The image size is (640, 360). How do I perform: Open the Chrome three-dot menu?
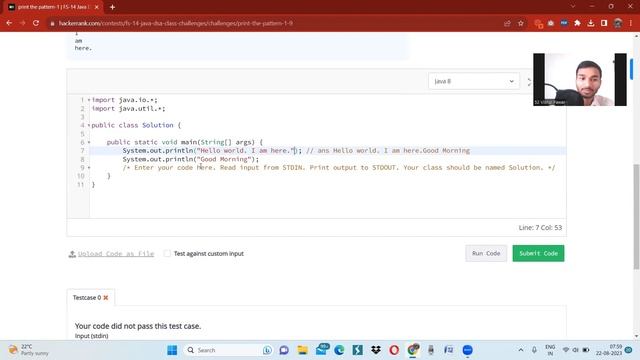tap(631, 23)
